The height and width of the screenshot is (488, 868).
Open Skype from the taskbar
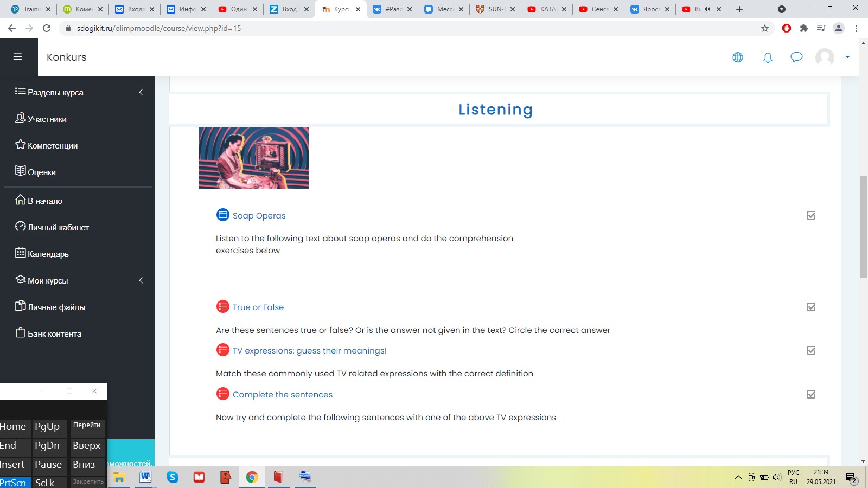pyautogui.click(x=173, y=477)
